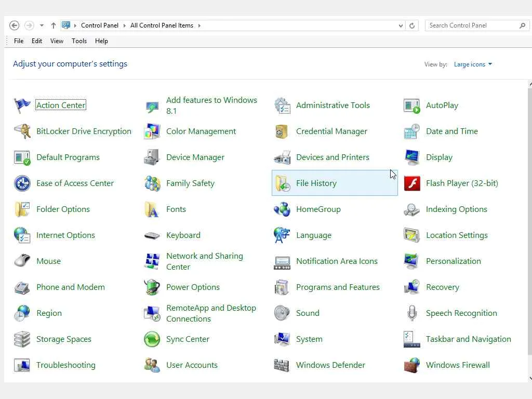This screenshot has width=532, height=399.
Task: Expand the arrow after Control Panel breadcrumb
Action: coord(125,26)
